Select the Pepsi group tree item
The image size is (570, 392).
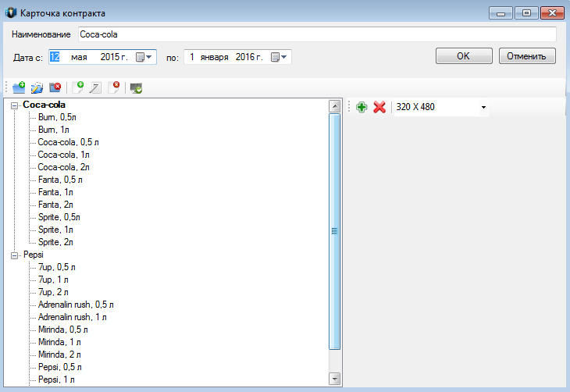pyautogui.click(x=34, y=255)
